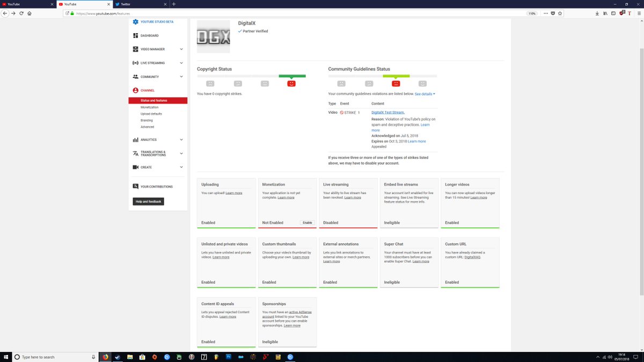Image resolution: width=644 pixels, height=362 pixels.
Task: Click the Windows Start button
Action: [x=6, y=357]
